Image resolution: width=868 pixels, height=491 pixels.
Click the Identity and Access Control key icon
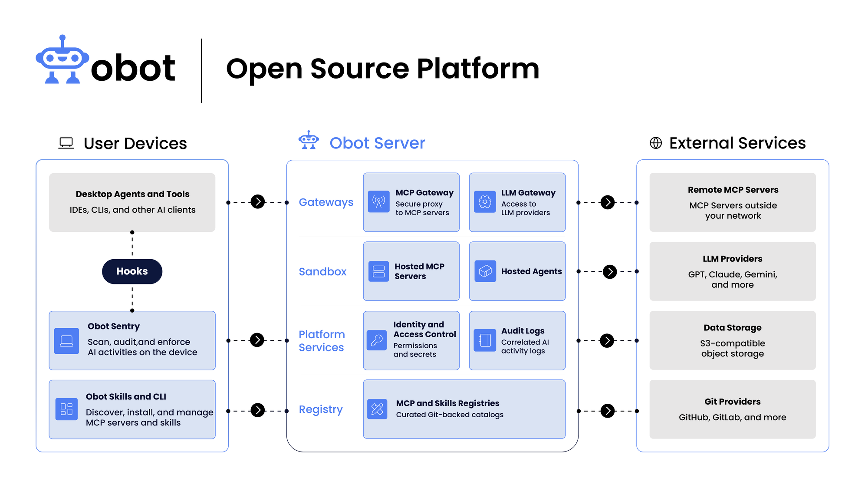(377, 340)
